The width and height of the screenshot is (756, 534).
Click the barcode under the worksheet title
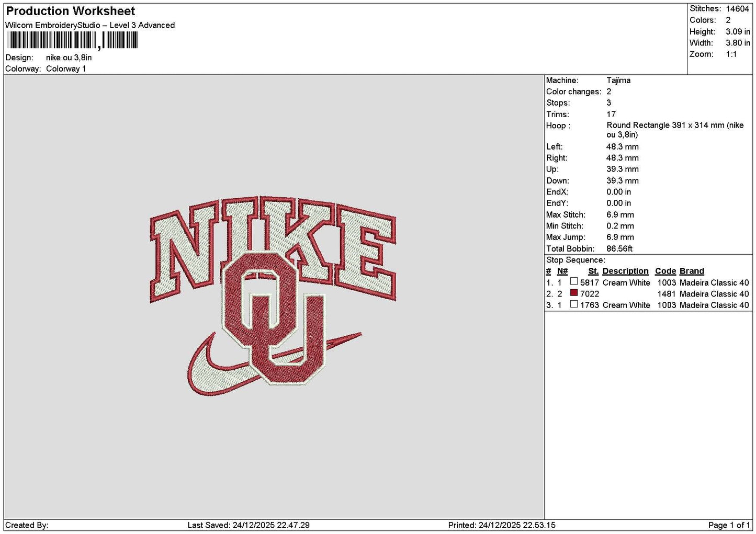click(x=73, y=40)
